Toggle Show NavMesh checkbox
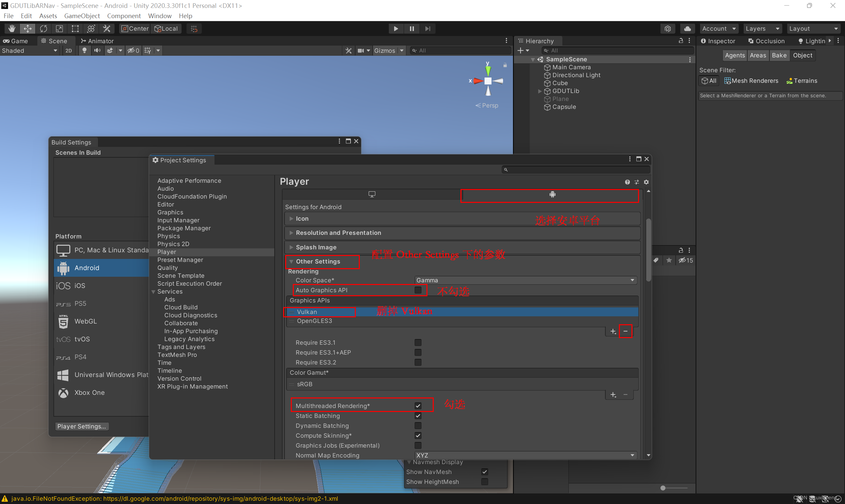The image size is (845, 504). pos(485,472)
